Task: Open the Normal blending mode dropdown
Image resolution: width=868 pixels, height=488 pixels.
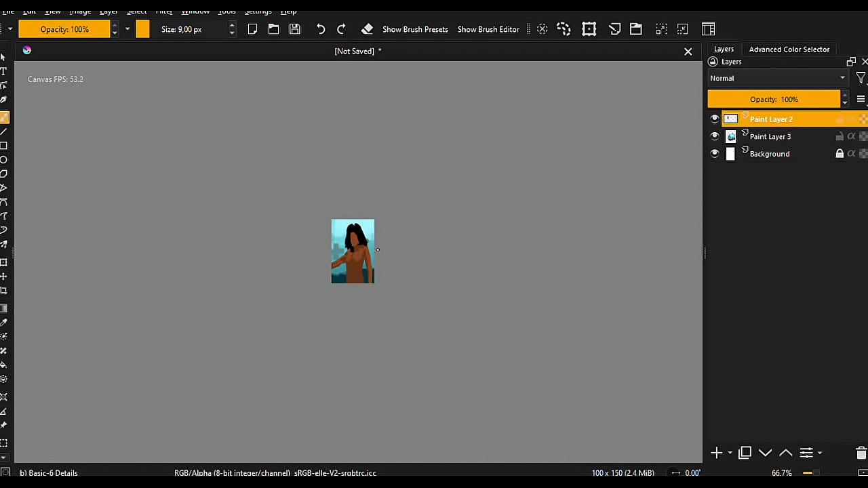Action: pos(777,78)
